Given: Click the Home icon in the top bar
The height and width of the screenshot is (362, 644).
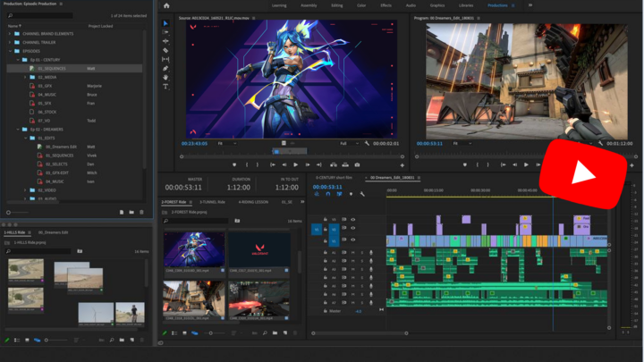Looking at the screenshot, I should coord(166,5).
